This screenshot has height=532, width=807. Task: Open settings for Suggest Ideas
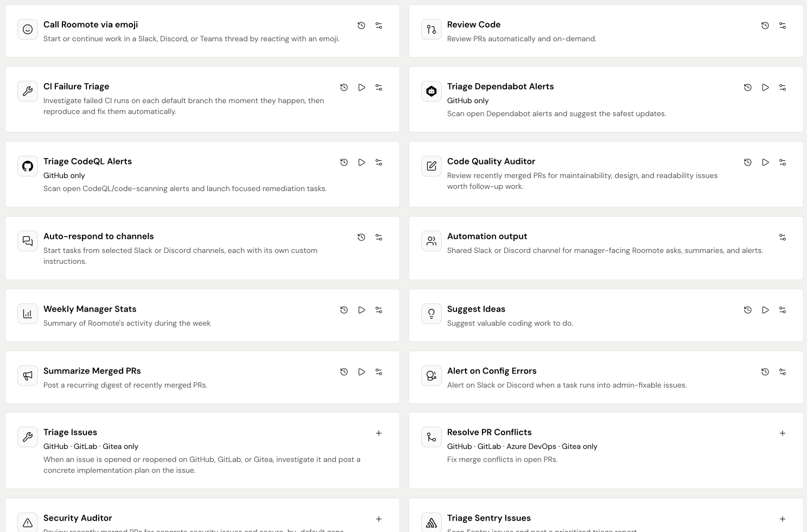click(783, 310)
